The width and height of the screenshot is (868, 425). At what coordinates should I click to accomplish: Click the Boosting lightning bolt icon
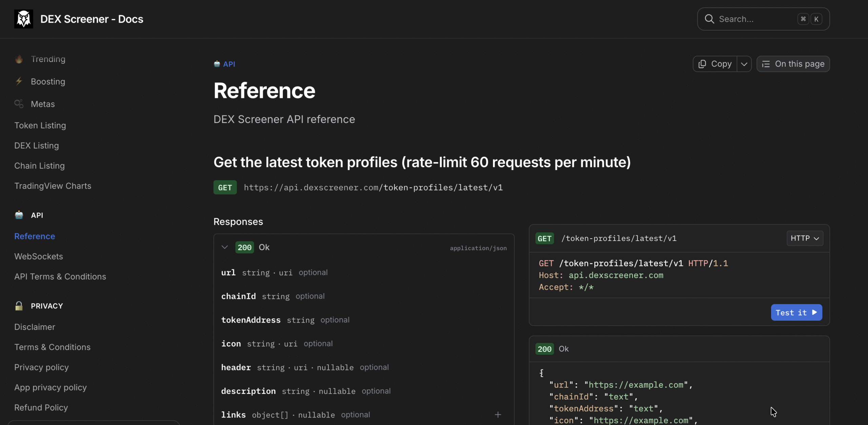pos(19,81)
